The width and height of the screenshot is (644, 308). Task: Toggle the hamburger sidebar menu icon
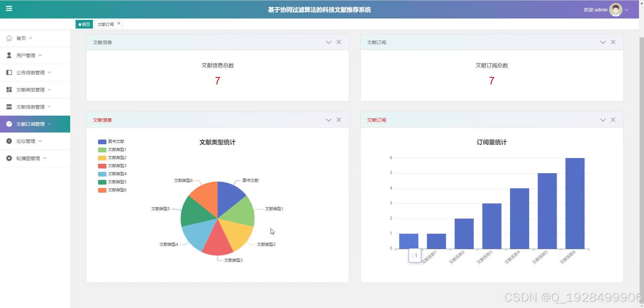(x=9, y=8)
